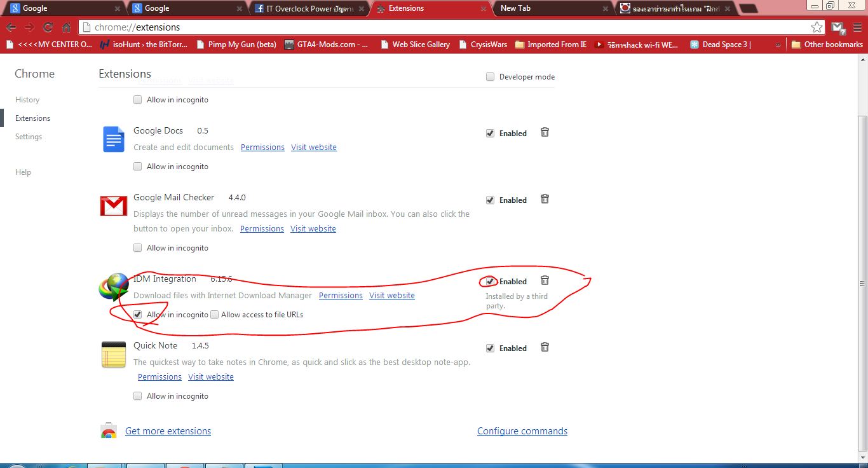This screenshot has height=468, width=868.
Task: Open a new tab with the tab-strip button
Action: pos(749,8)
